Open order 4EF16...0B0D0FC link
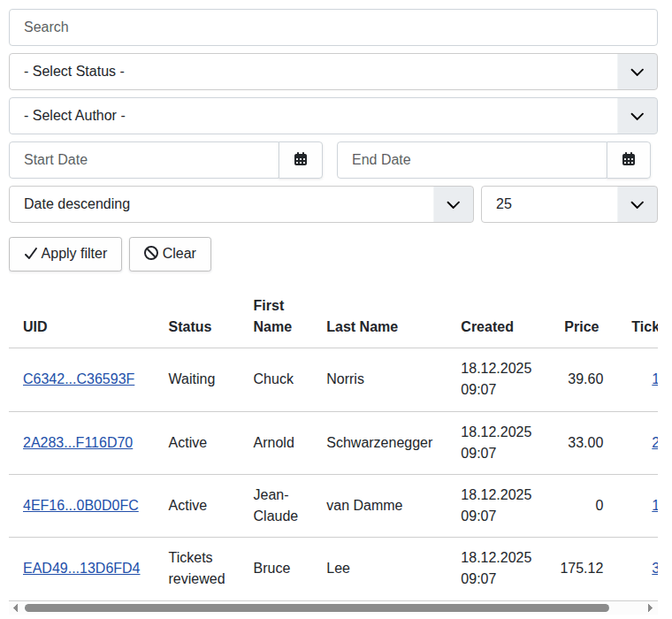 point(80,506)
